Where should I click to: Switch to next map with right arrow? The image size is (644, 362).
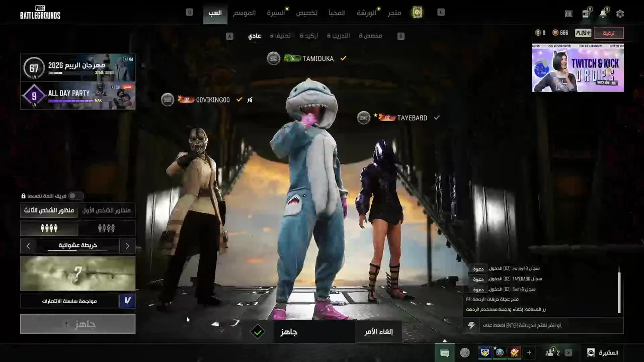pos(127,246)
